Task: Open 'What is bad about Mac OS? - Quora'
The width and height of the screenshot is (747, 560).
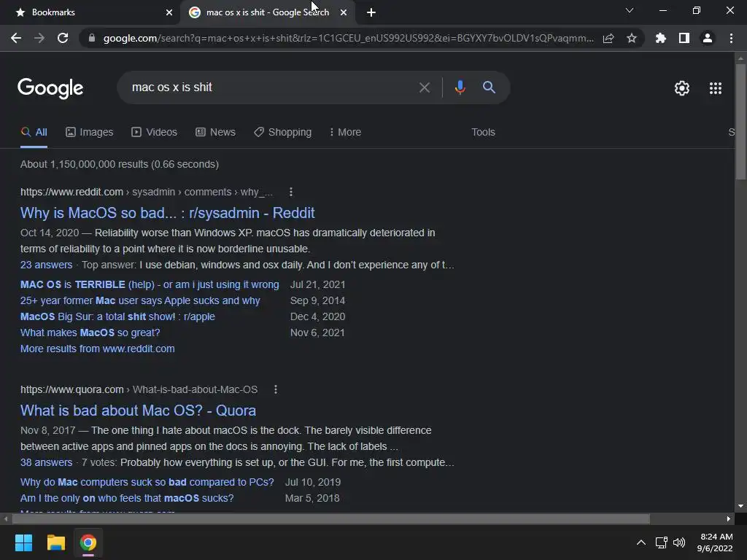Action: (x=138, y=411)
